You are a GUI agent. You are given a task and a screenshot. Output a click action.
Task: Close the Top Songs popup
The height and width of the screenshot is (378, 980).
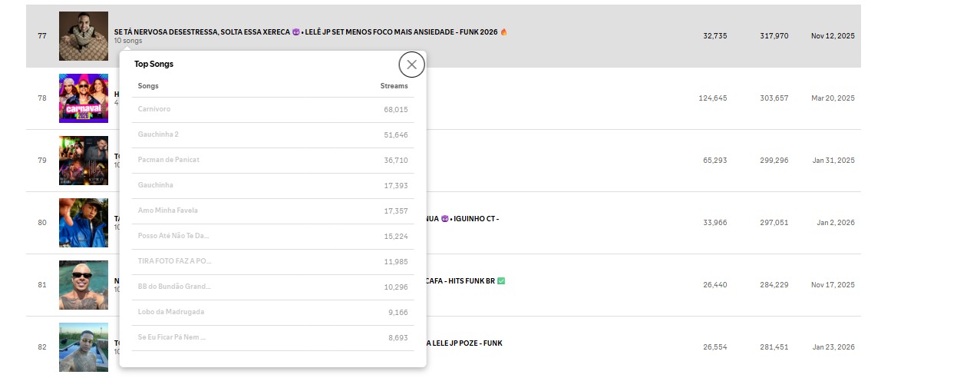[411, 65]
